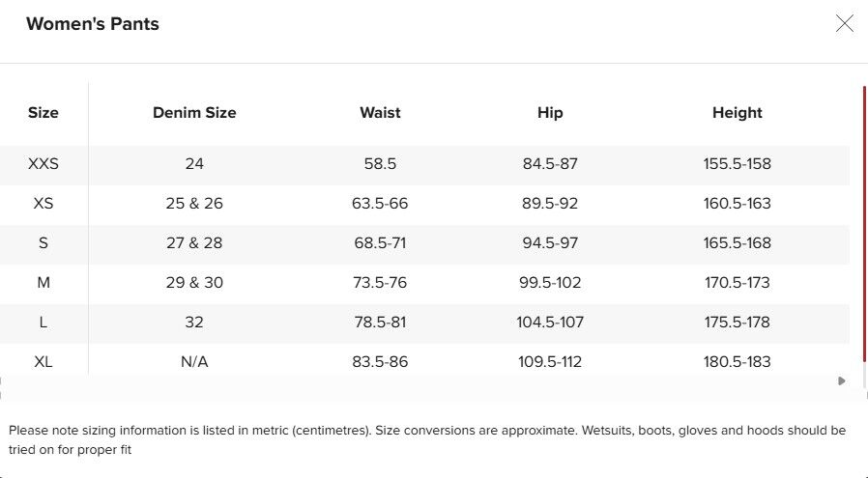Select the Size column header
Viewport: 868px width, 478px height.
coord(43,112)
